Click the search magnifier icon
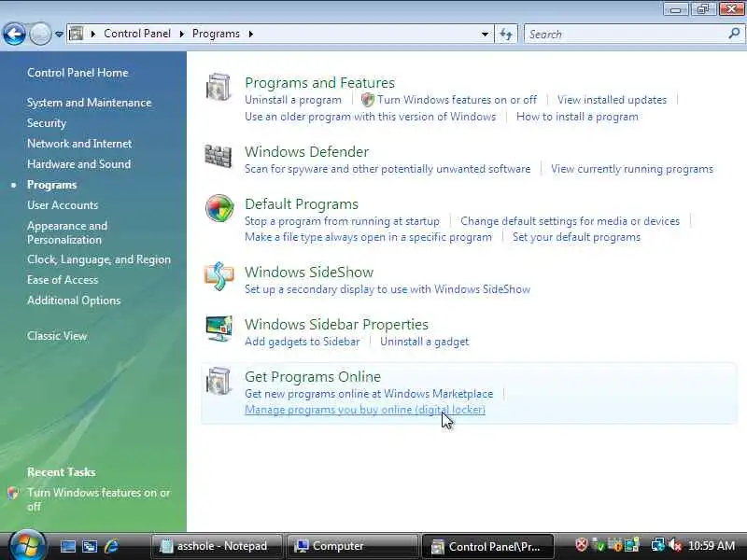Screen dimensions: 747x560 click(734, 34)
